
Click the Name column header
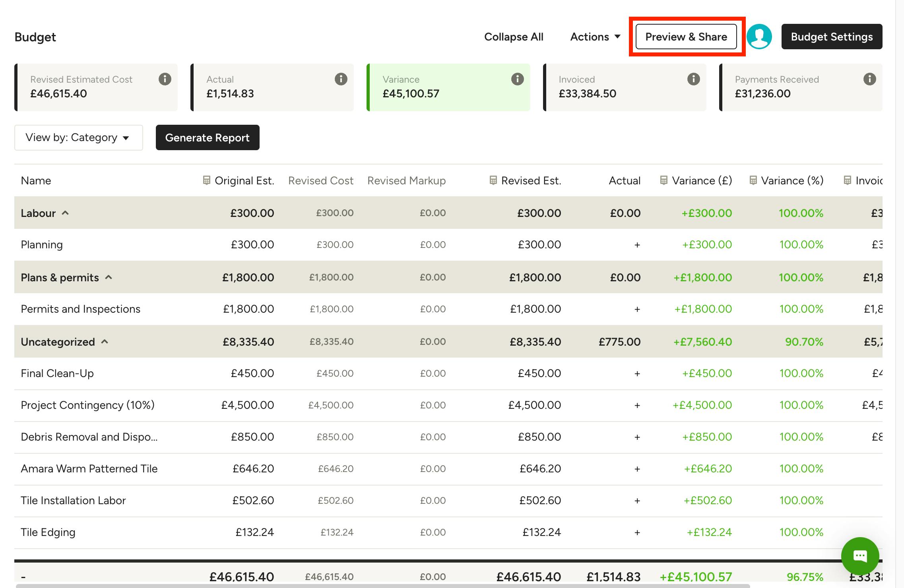click(x=36, y=180)
